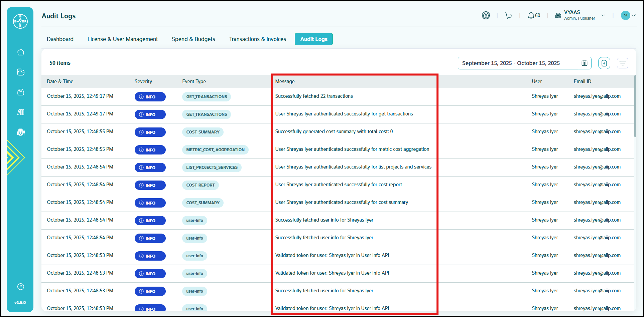This screenshot has height=317, width=644.
Task: Expand the SI user avatar menu
Action: 628,15
